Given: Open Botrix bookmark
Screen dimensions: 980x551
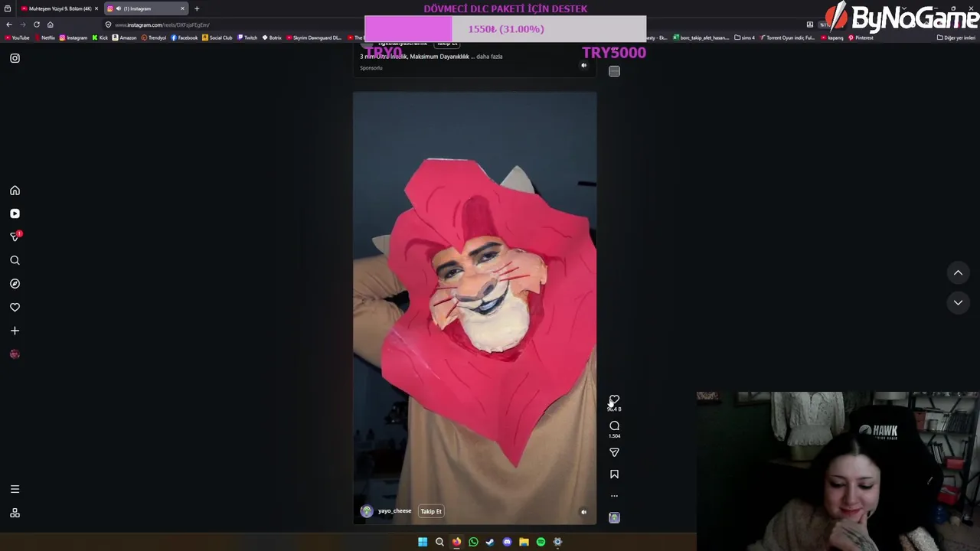Looking at the screenshot, I should pyautogui.click(x=272, y=37).
